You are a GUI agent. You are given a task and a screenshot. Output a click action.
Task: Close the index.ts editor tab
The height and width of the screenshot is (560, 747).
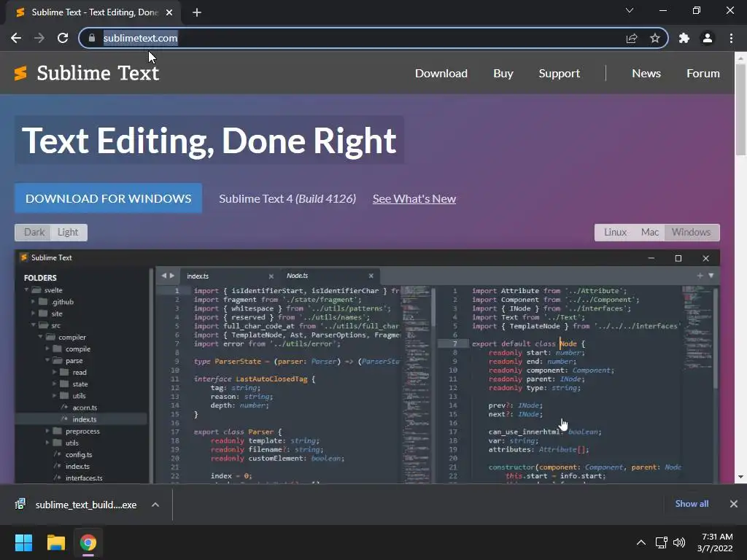(271, 276)
